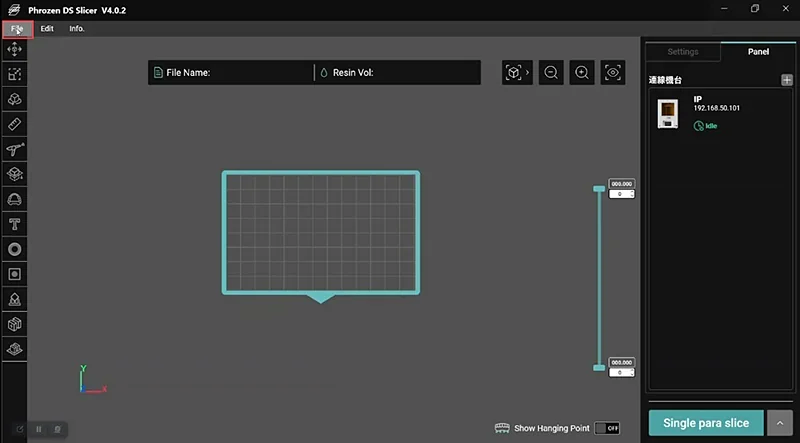Viewport: 800px width, 443px height.
Task: Select the helmet-shaped hollow tool
Action: [x=14, y=200]
